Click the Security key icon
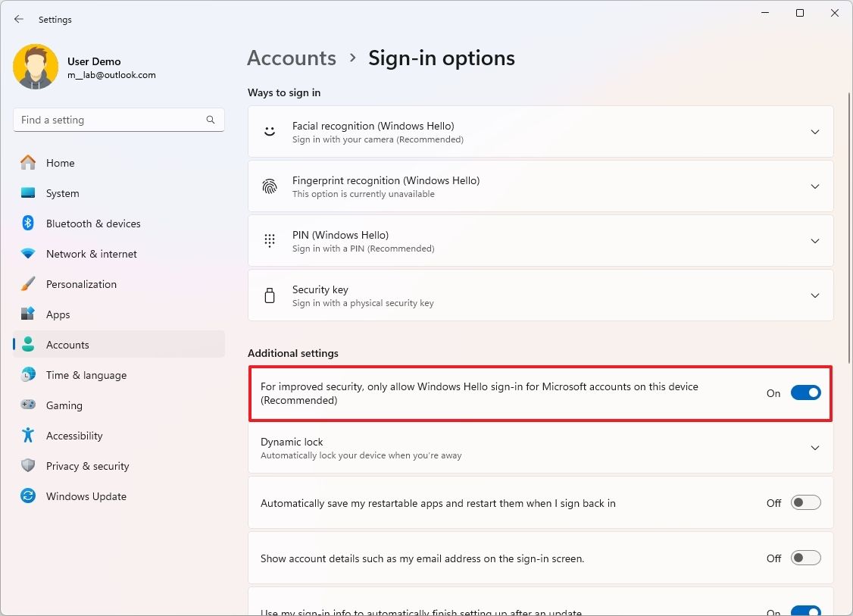This screenshot has width=853, height=616. (x=269, y=295)
